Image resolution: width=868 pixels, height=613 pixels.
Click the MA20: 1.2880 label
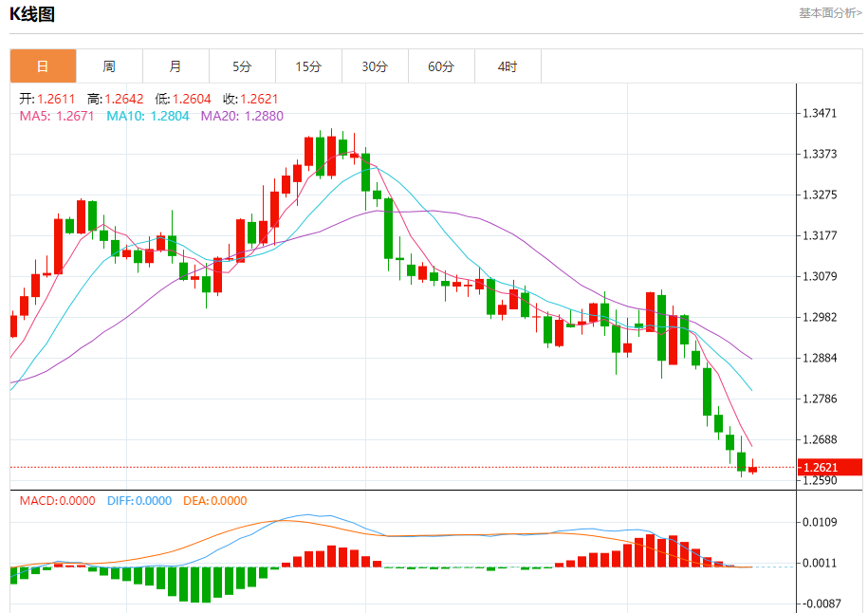[242, 116]
